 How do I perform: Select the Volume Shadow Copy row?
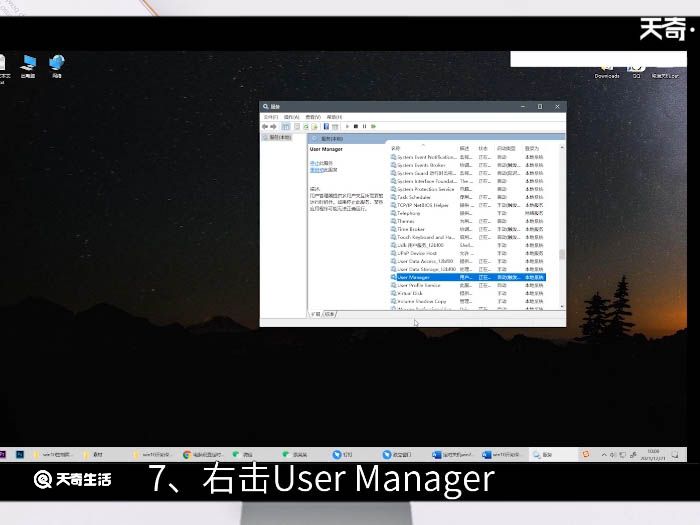[x=467, y=301]
